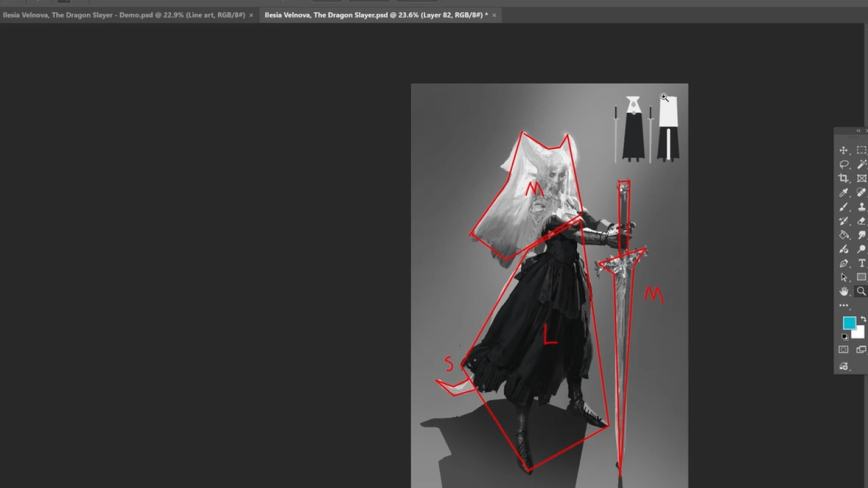
Task: Select the Pen tool
Action: click(x=844, y=263)
